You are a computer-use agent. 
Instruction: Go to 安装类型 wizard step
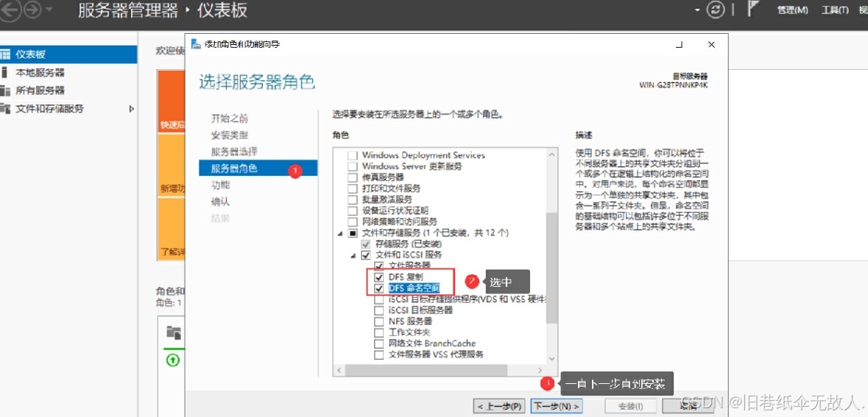pos(229,135)
